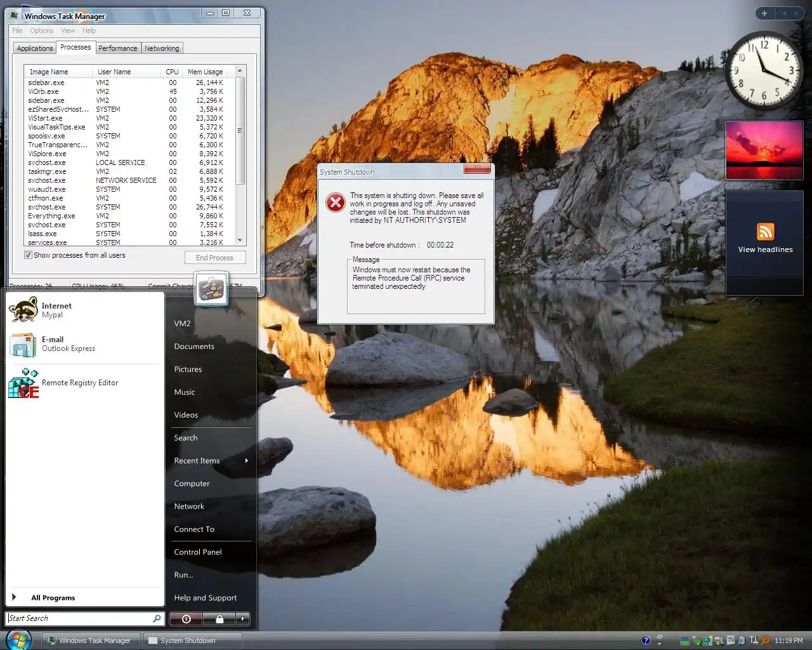Click the clock gadget in sidebar

click(764, 70)
